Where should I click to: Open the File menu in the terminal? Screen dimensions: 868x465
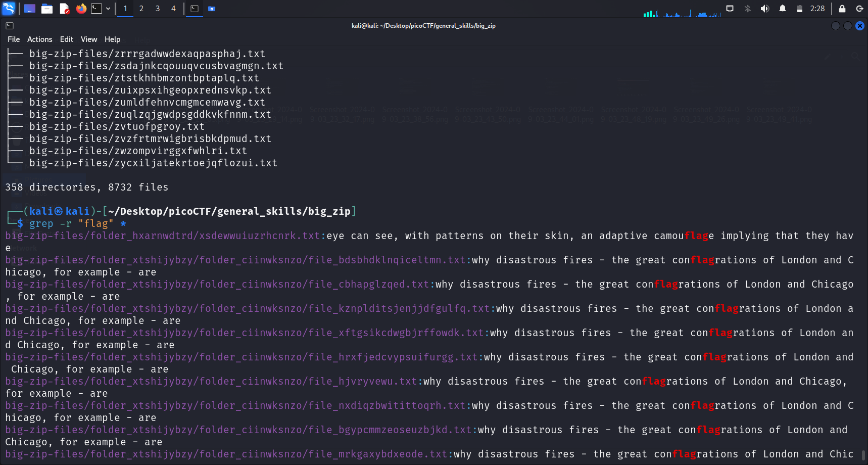click(14, 39)
